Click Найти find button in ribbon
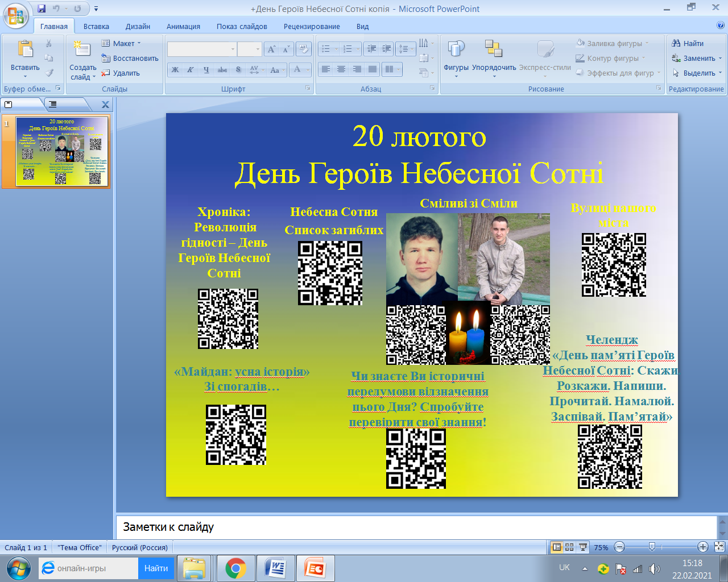728x582 pixels. coord(688,43)
